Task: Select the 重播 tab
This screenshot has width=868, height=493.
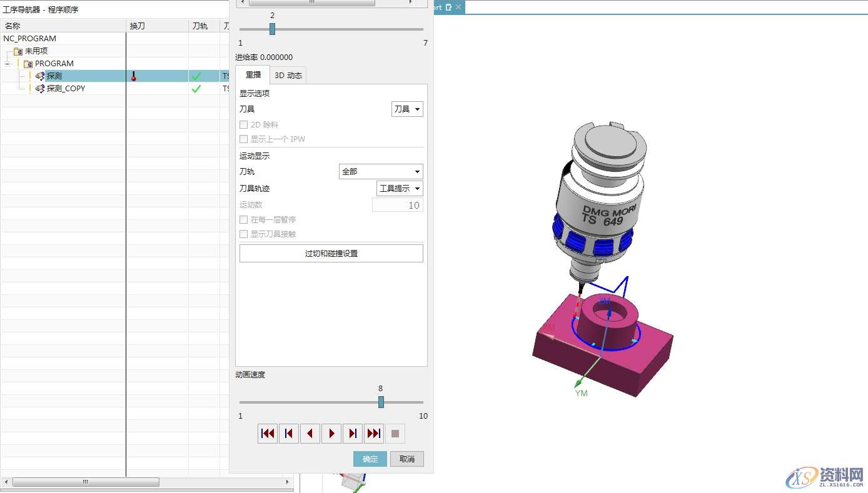Action: 253,75
